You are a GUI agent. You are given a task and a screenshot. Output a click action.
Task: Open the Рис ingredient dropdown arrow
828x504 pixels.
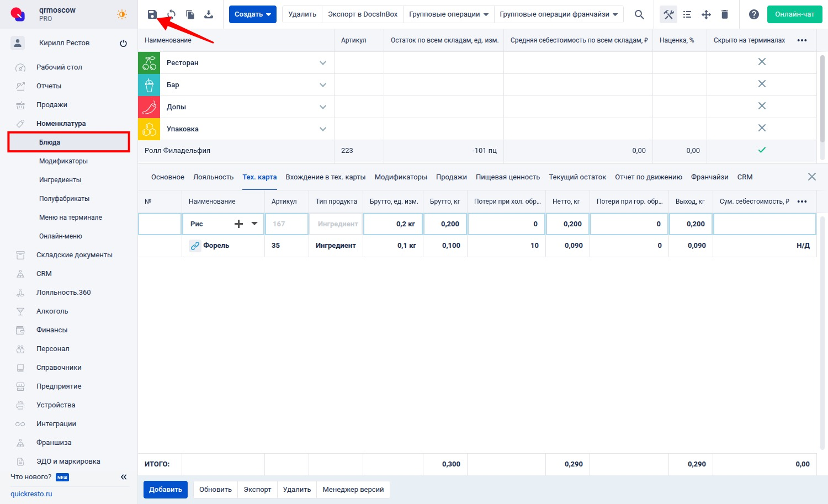coord(254,224)
